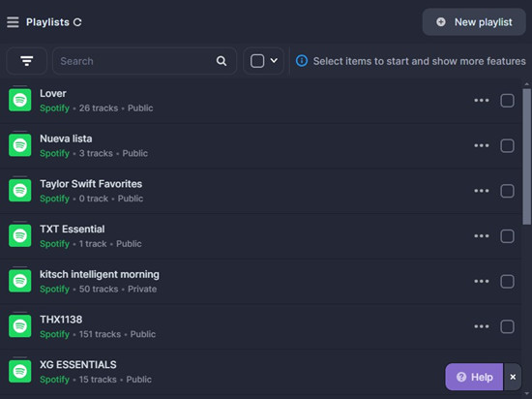Check the Taylor Swift Favorites checkbox

(x=507, y=191)
